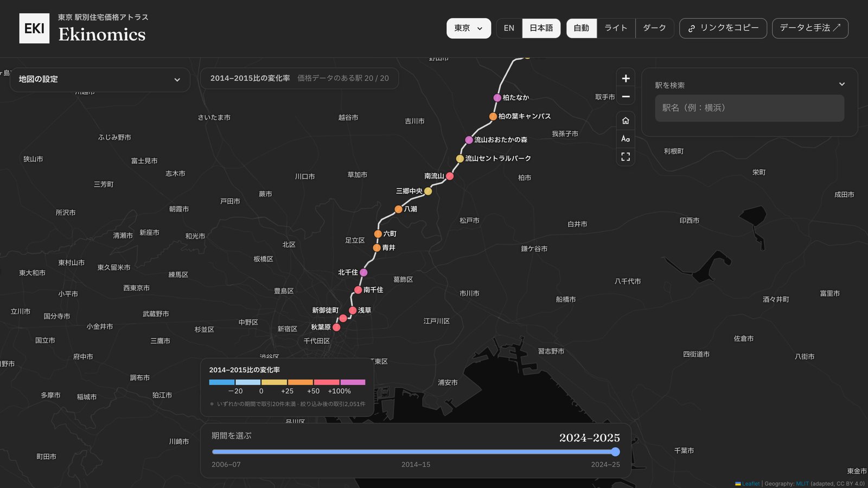Set theme to ダーク
The image size is (868, 488).
pos(655,28)
